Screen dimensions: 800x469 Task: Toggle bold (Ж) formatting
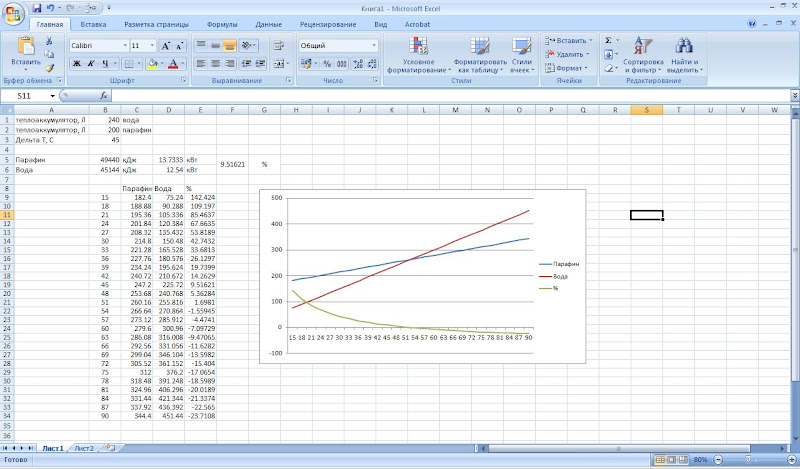pyautogui.click(x=76, y=63)
